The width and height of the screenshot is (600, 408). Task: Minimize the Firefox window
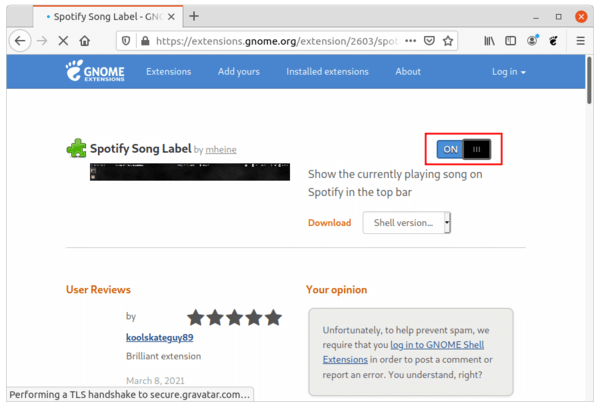536,17
